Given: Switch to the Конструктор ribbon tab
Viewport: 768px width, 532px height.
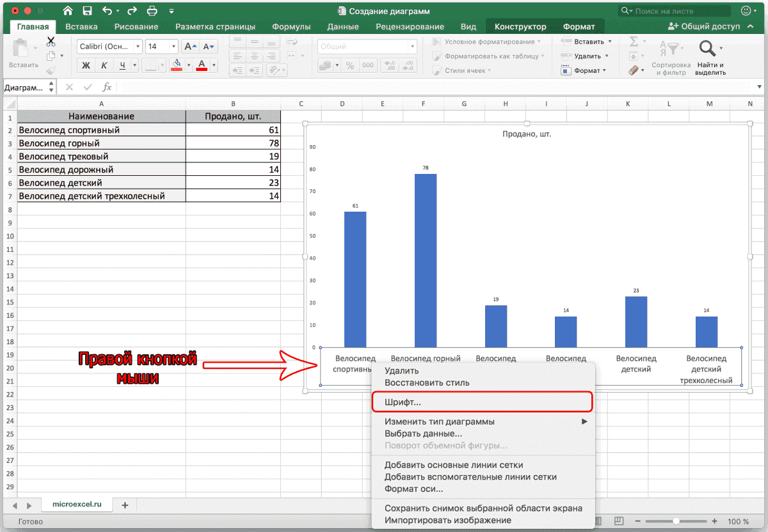Looking at the screenshot, I should point(520,26).
